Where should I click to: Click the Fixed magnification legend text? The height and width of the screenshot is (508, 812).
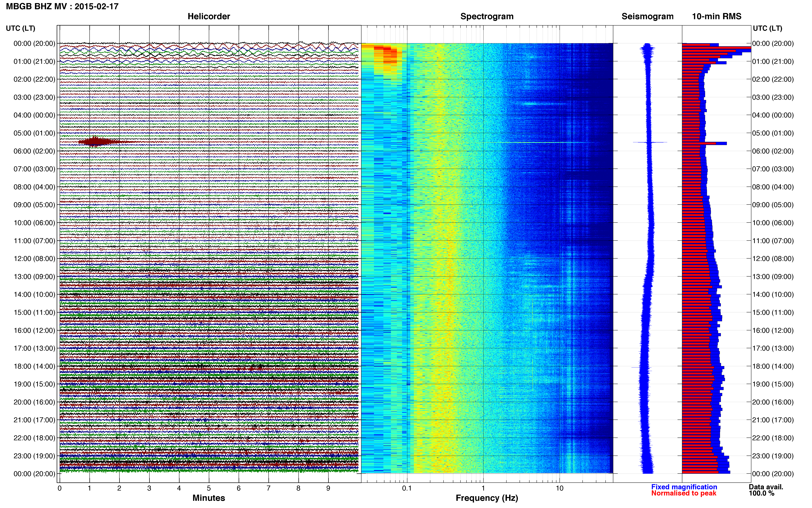point(684,487)
